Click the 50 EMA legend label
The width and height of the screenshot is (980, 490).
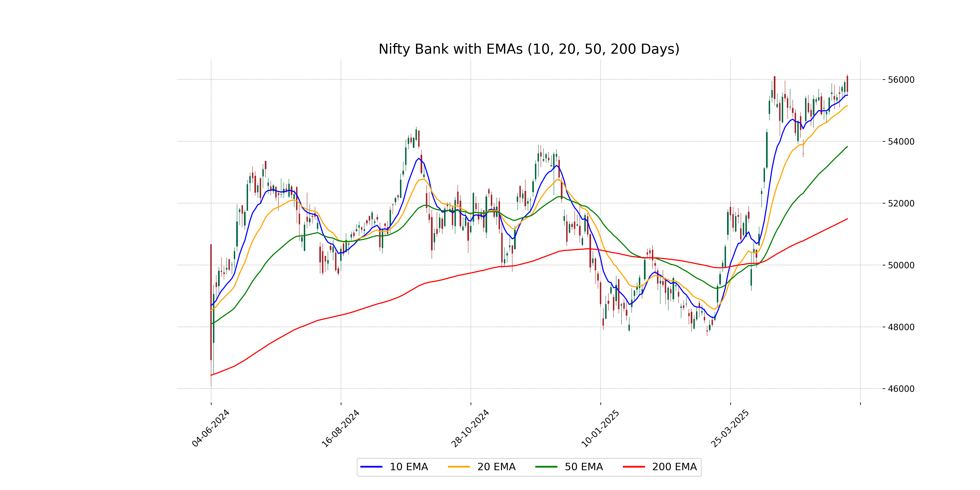pos(584,467)
